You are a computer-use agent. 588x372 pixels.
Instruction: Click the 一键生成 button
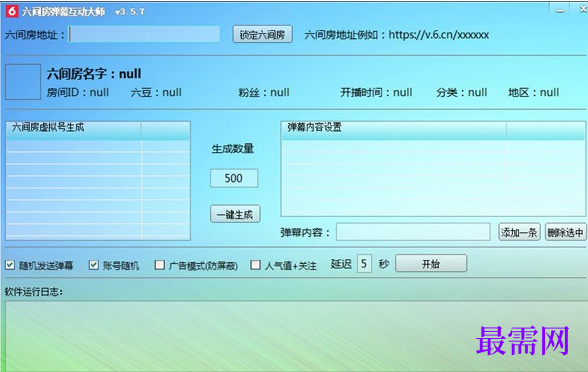click(235, 214)
